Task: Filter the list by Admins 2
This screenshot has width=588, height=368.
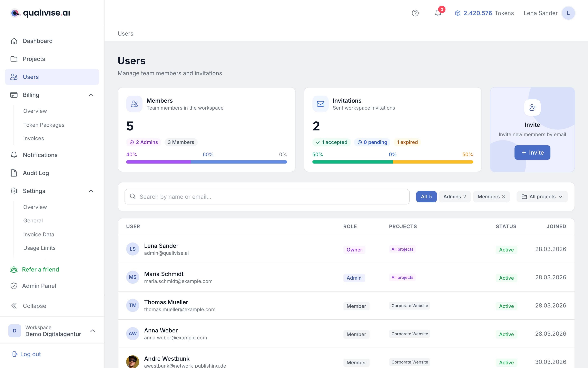Action: pos(455,197)
